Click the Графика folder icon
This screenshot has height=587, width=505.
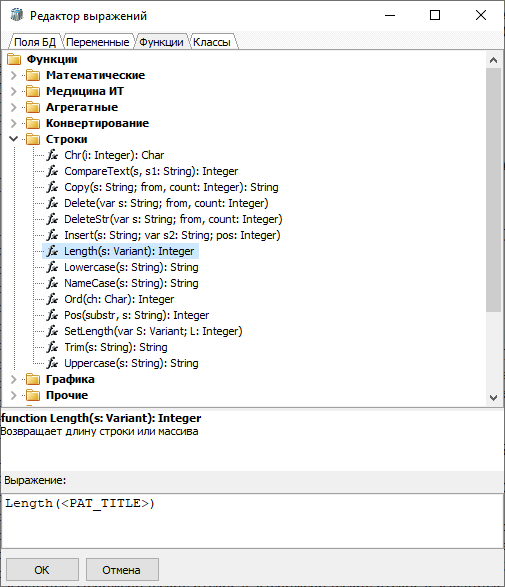[33, 379]
